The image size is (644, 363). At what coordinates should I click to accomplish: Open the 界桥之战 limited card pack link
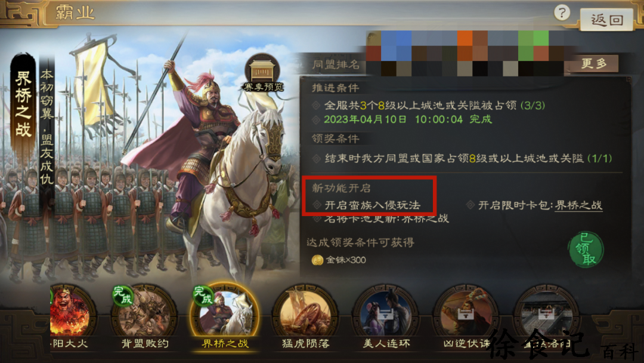[x=578, y=205]
